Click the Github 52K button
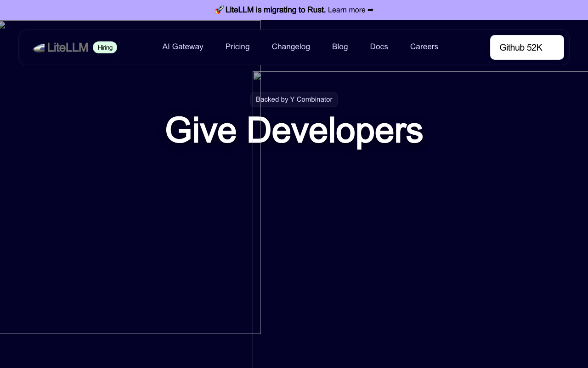The image size is (588, 368). (527, 47)
